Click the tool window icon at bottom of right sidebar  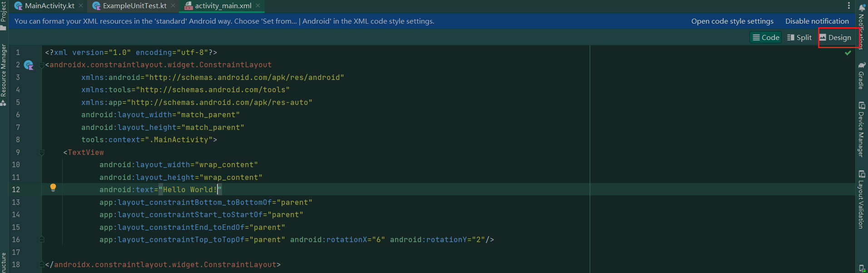tap(862, 268)
